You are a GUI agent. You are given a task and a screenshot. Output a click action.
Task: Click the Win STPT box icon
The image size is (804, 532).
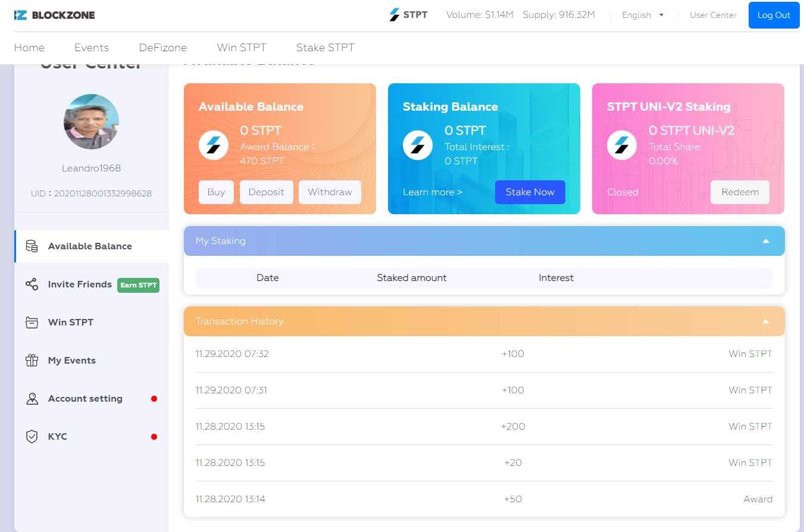tap(32, 323)
